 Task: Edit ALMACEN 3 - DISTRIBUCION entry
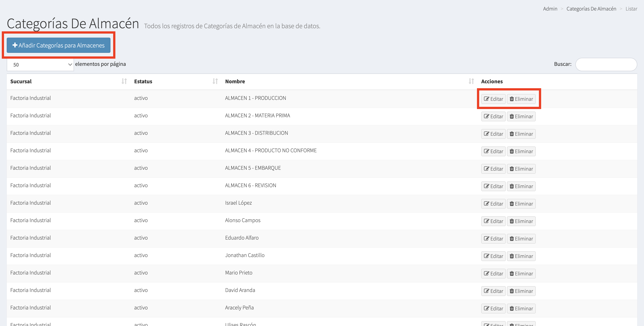pos(493,134)
